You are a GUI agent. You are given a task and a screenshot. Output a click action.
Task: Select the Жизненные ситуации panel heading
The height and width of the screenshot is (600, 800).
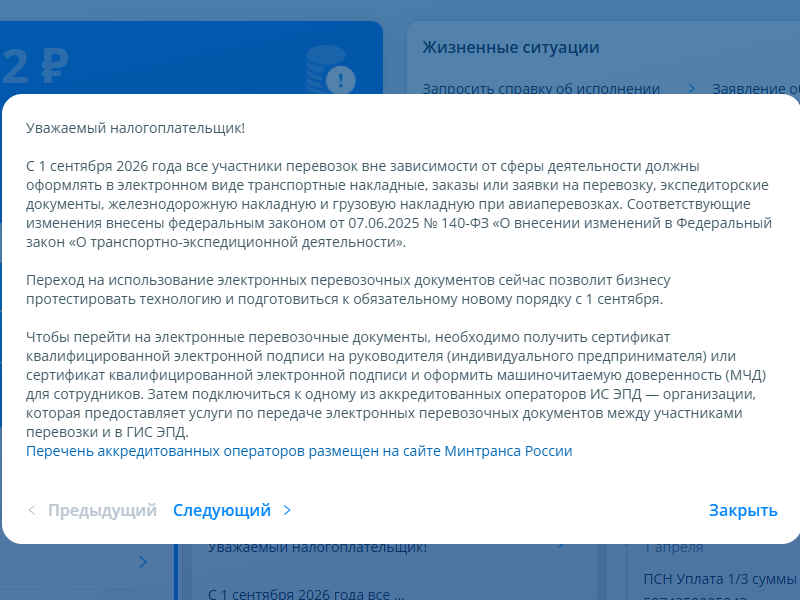point(510,47)
